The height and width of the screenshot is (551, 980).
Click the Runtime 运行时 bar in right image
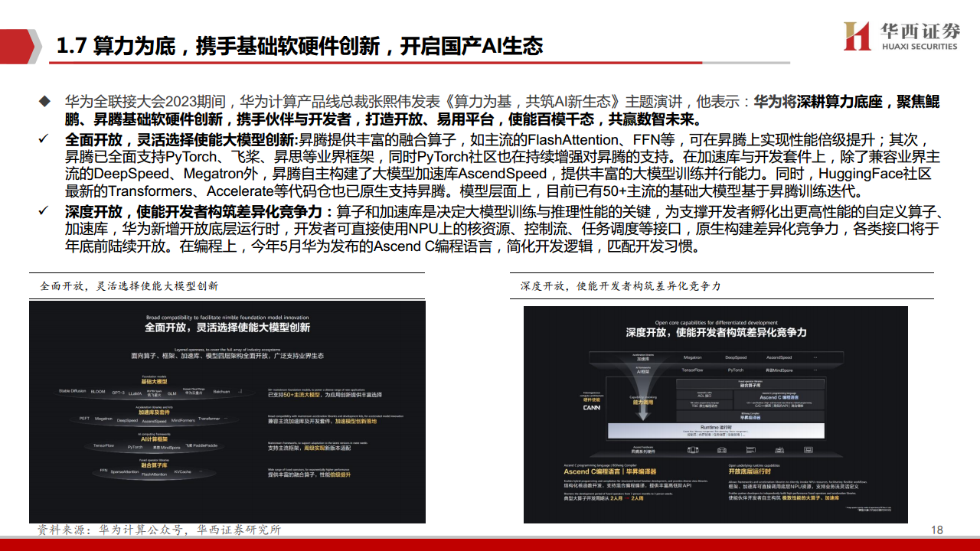point(716,431)
